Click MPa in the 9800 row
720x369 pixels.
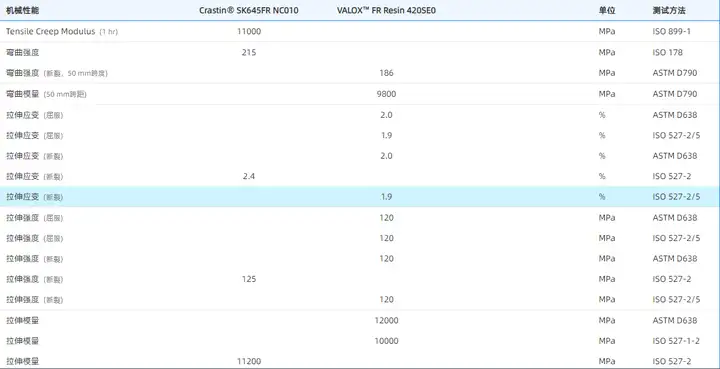(x=607, y=94)
